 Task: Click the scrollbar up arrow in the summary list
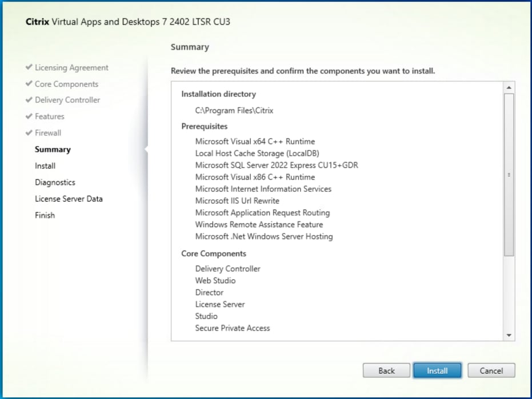coord(509,87)
